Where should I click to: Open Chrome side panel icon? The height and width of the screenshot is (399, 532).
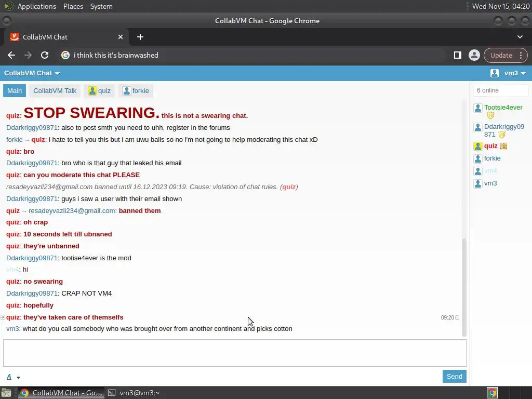(x=457, y=55)
